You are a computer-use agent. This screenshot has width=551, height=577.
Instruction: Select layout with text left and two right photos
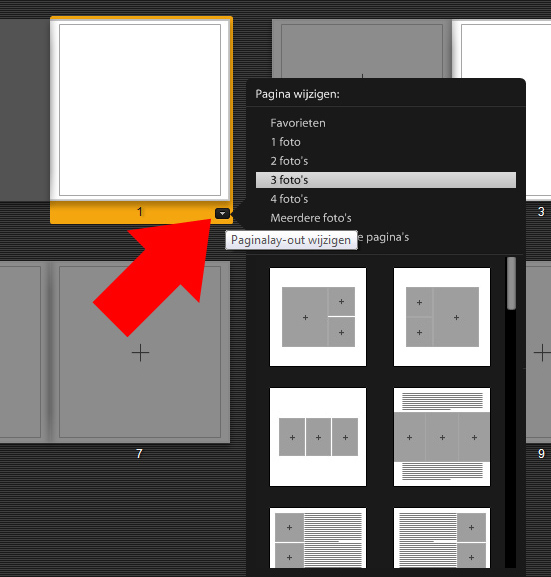click(x=442, y=538)
